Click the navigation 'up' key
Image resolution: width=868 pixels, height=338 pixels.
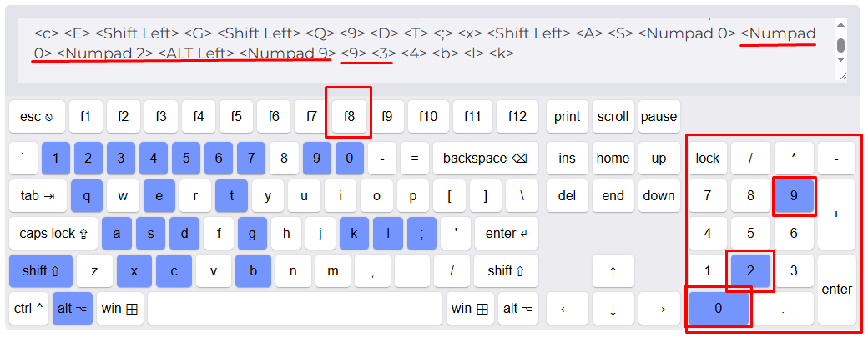[659, 159]
